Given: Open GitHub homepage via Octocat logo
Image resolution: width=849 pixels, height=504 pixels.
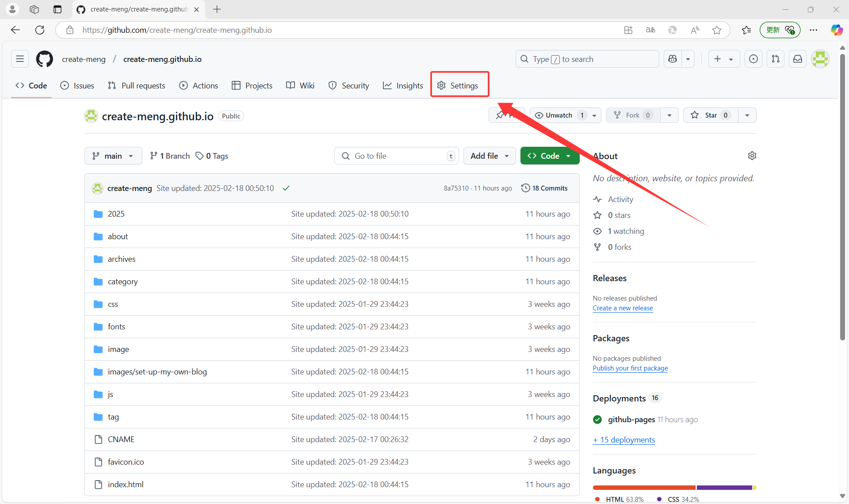Looking at the screenshot, I should (44, 59).
